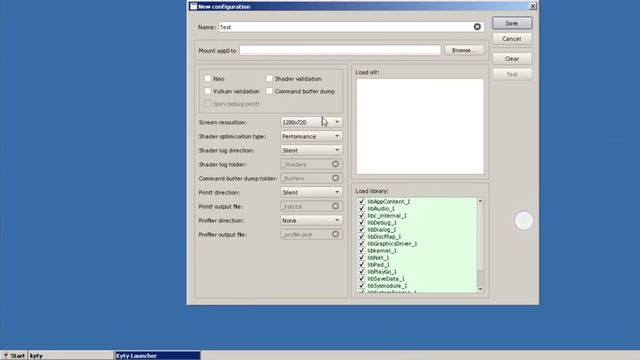This screenshot has height=360, width=640.
Task: Click the Load library scrollbar down arrow
Action: (480, 289)
